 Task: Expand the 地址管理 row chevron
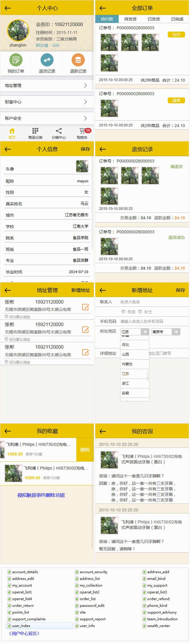85,85
